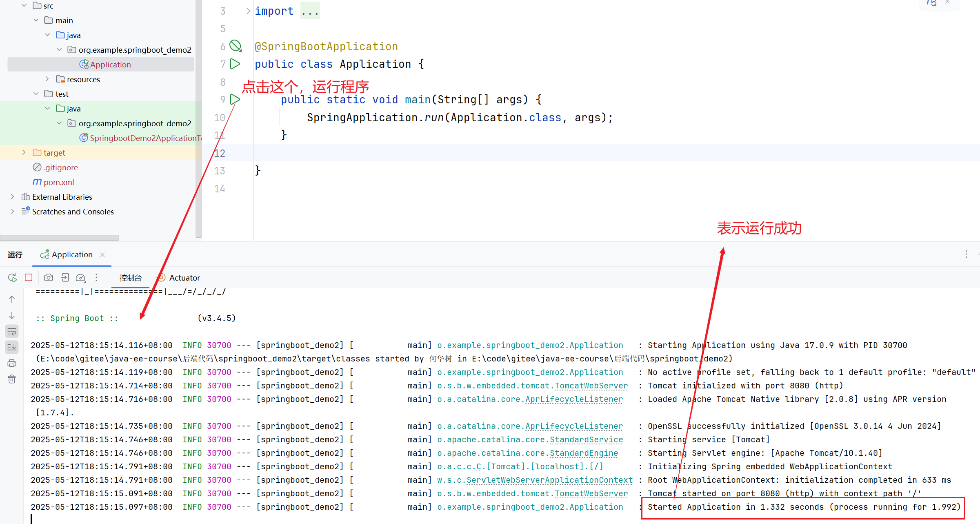This screenshot has width=980, height=524.
Task: Collapse the test folder
Action: (x=36, y=94)
